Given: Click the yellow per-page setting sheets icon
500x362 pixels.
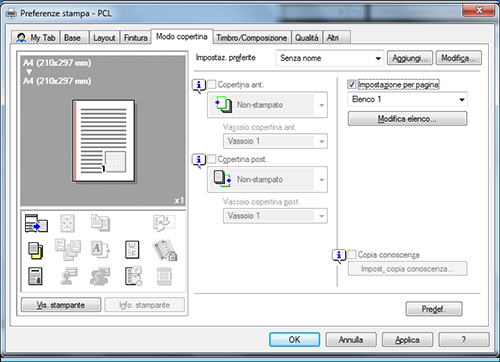Looking at the screenshot, I should [x=36, y=251].
